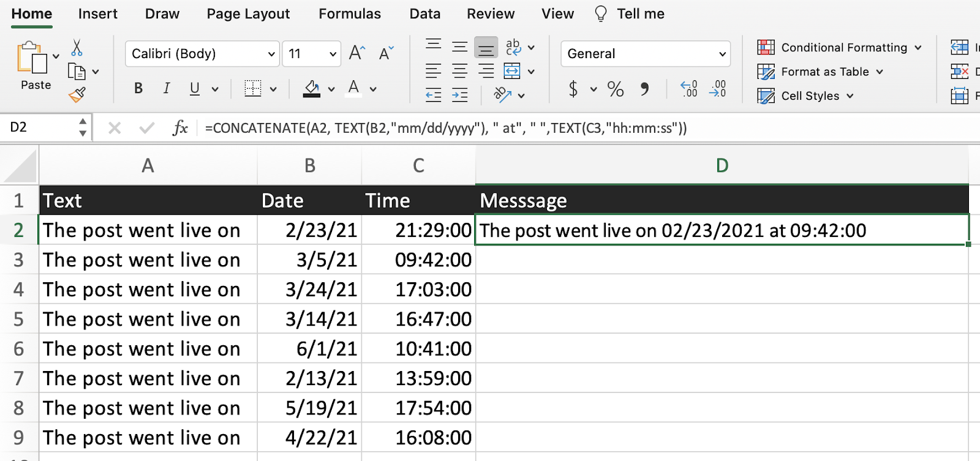Increase font size with larger A icon
The width and height of the screenshot is (980, 461).
[x=356, y=53]
